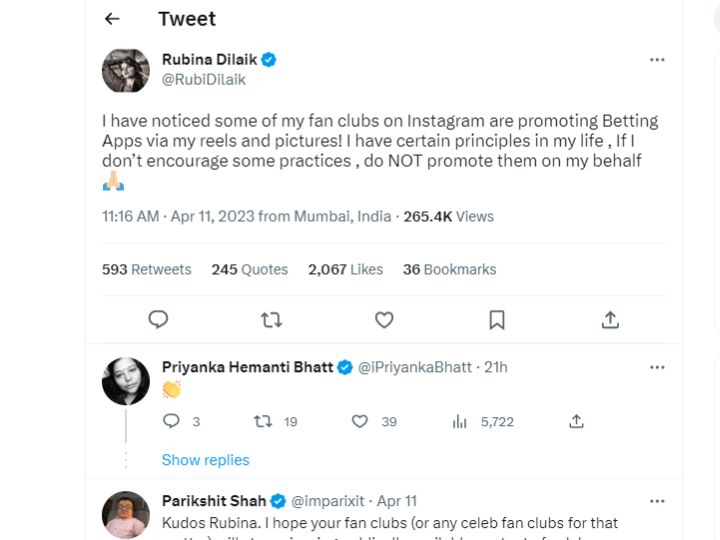Open more options on Priyanka's reply
Screen dimensions: 720x540
tap(657, 367)
